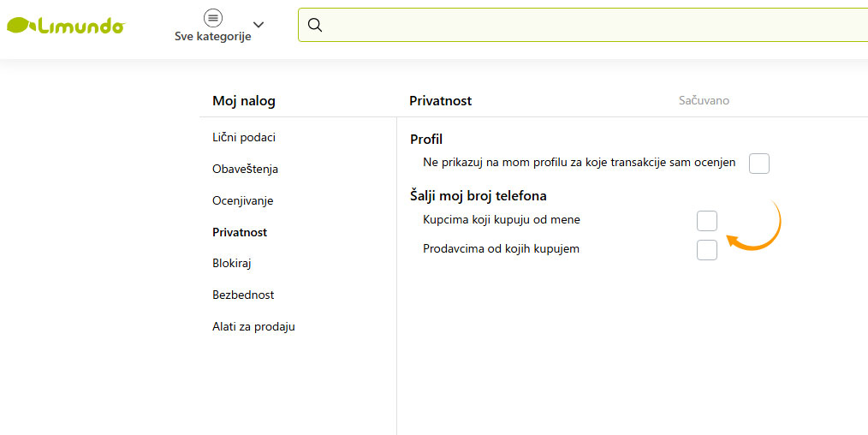Open Lični podaci settings
The image size is (868, 435).
coord(244,137)
